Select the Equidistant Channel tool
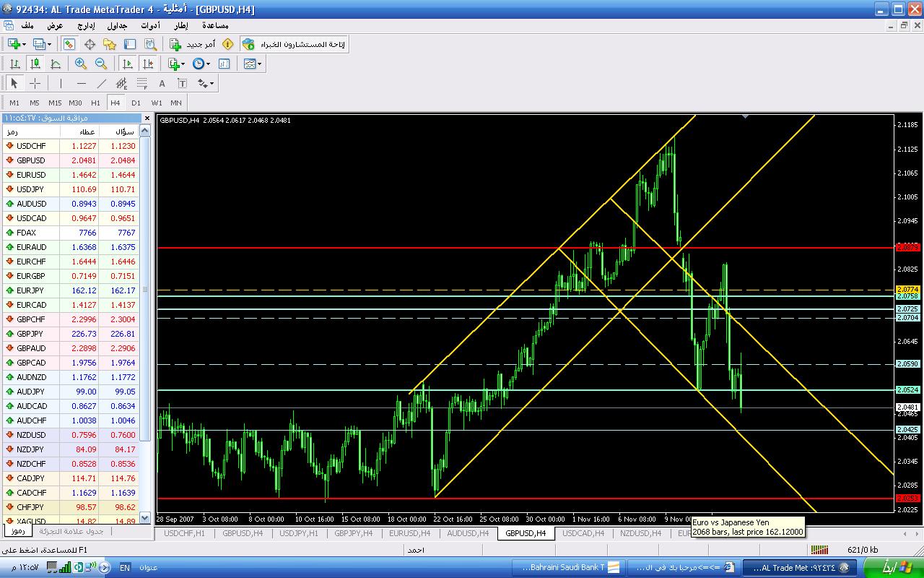The image size is (924, 578). point(121,83)
